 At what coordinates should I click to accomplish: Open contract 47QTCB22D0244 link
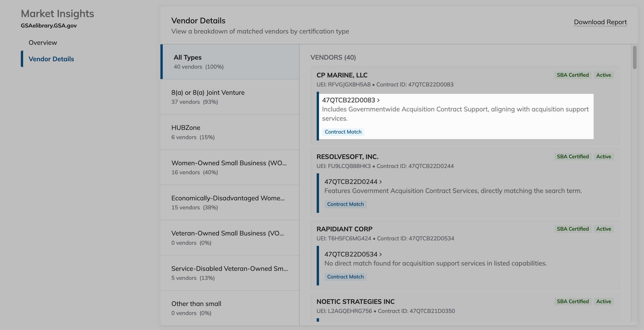[351, 181]
